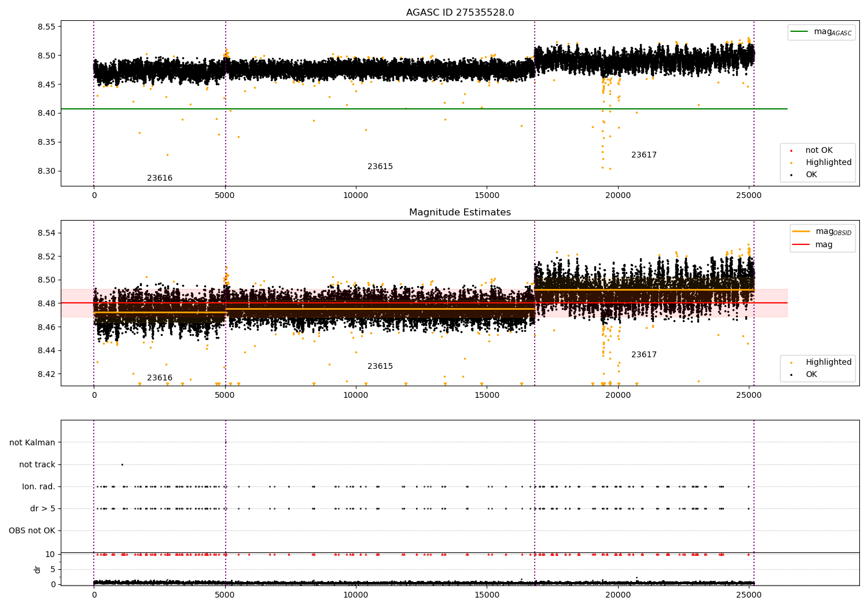Click obsid label 23615 in the middle plot
Screen dimensions: 868x608
(x=380, y=367)
